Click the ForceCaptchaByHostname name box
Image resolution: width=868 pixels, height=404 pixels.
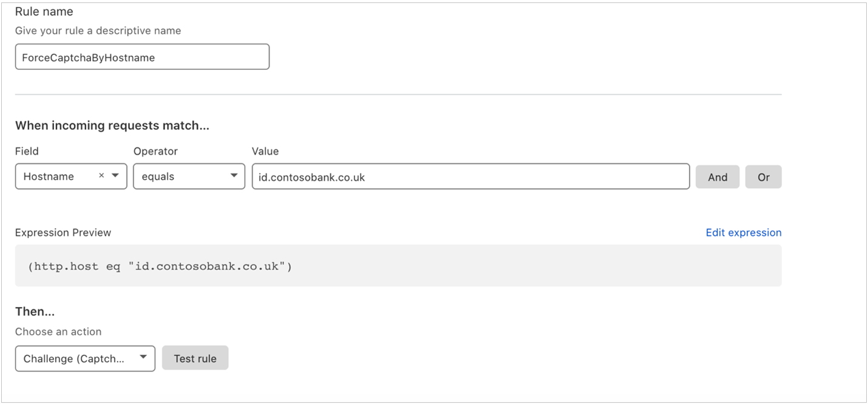(x=142, y=56)
